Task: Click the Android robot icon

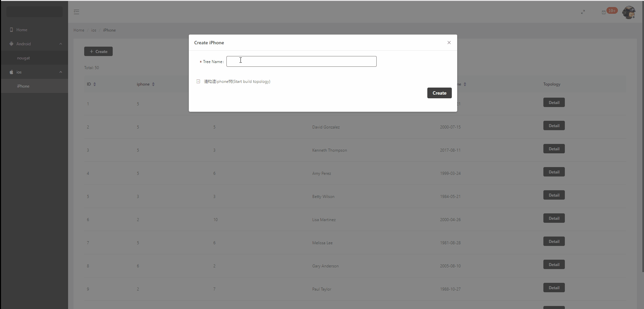Action: coord(11,44)
